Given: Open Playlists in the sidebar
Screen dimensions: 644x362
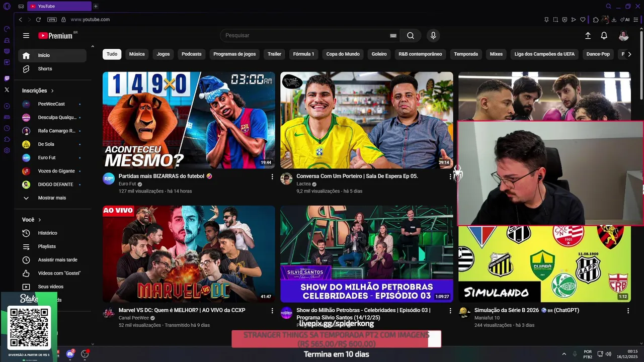Looking at the screenshot, I should [x=52, y=246].
